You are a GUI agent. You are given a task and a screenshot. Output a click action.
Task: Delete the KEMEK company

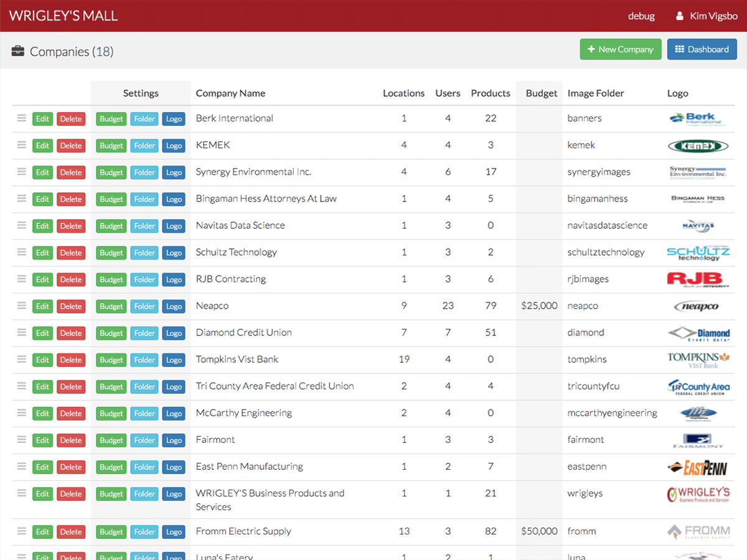pos(71,146)
